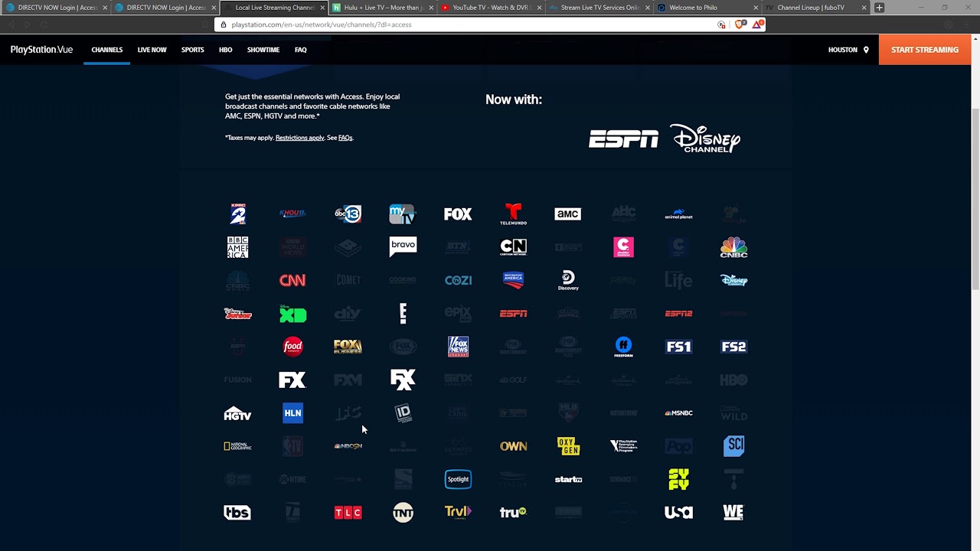Select the AMC channel logo
Viewport: 980px width, 551px height.
tap(568, 214)
